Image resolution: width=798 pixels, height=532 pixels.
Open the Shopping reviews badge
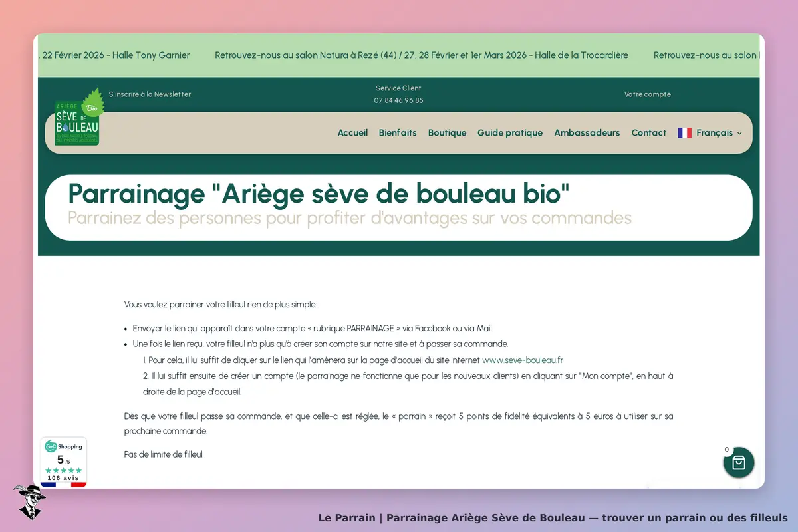(x=64, y=462)
